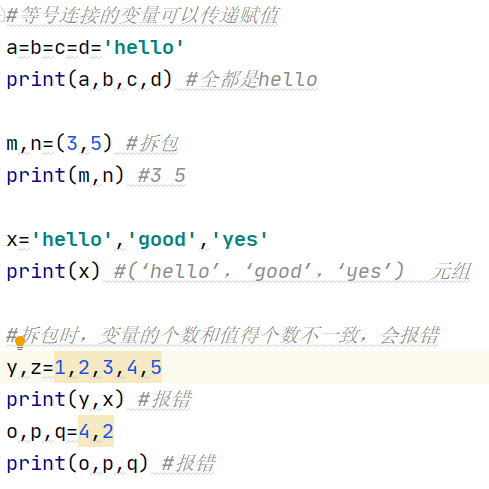
Task: Click the comment '#全都是hello'
Action: [x=251, y=80]
